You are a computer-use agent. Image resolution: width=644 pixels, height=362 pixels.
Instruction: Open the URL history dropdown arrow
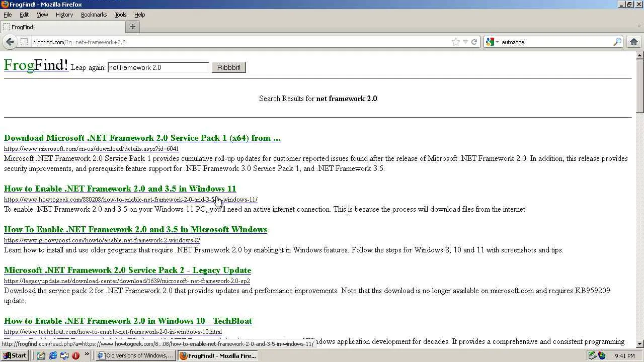[x=465, y=42]
